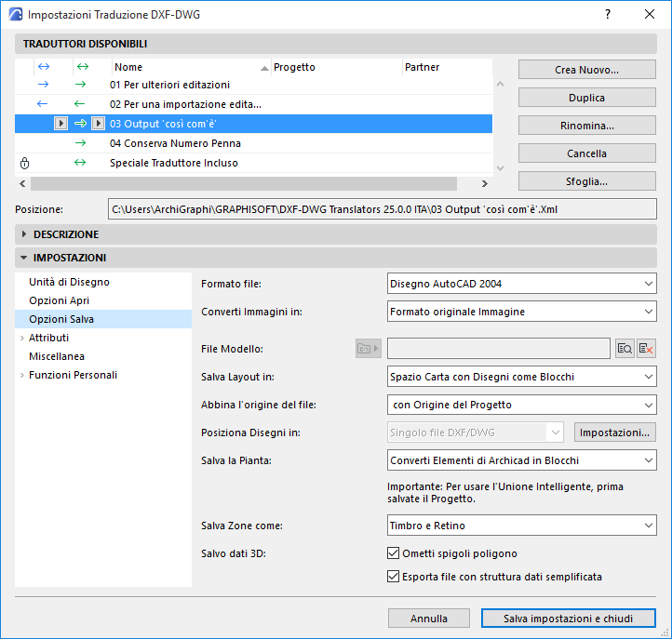
Task: Click Duplica button
Action: (x=586, y=98)
